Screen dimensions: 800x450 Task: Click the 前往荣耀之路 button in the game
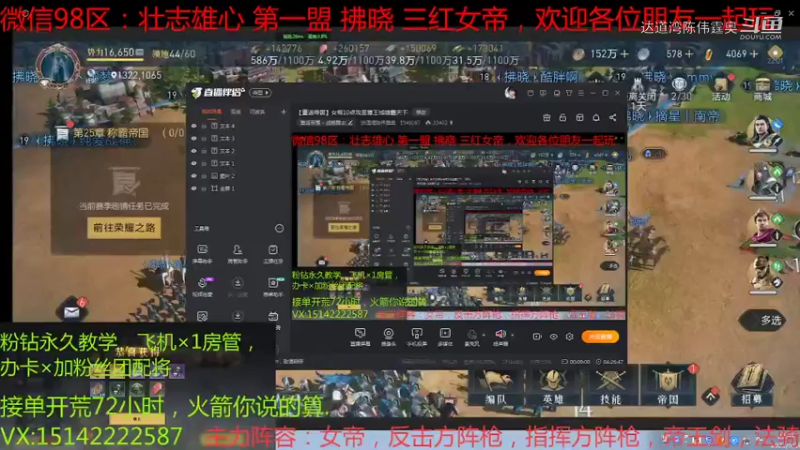coord(124,228)
